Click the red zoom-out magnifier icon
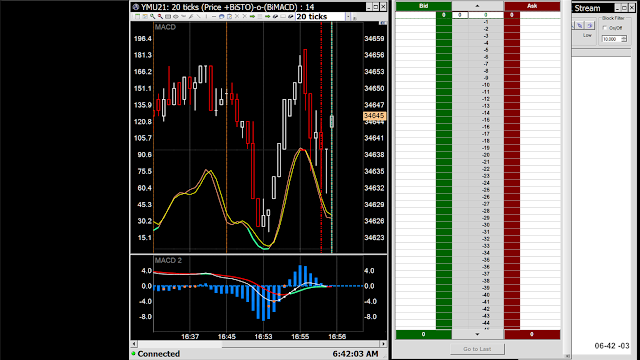 click(160, 16)
